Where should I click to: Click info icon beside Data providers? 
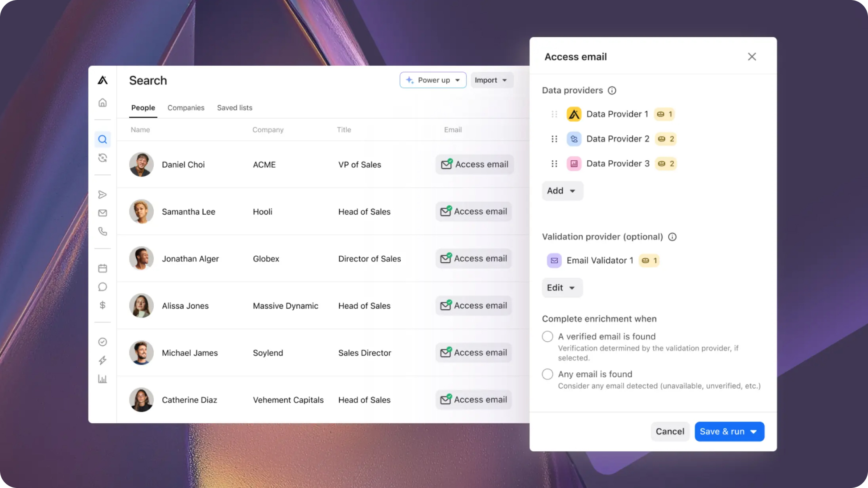pyautogui.click(x=612, y=90)
